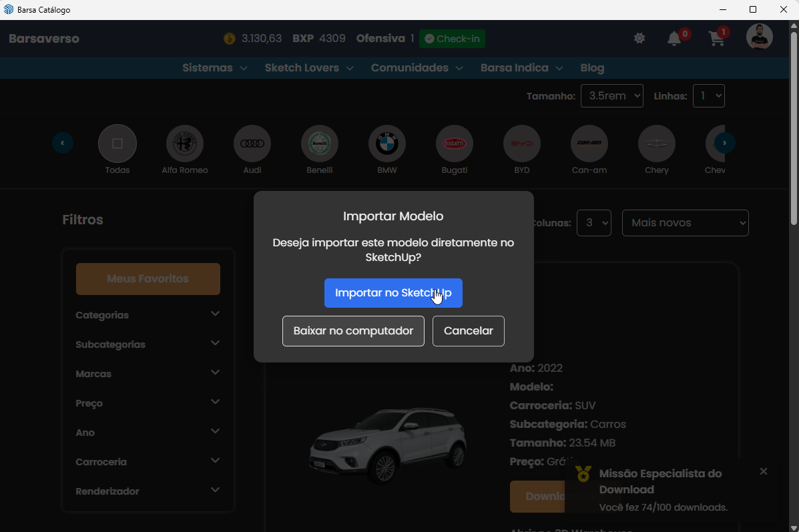Image resolution: width=799 pixels, height=532 pixels.
Task: Open the shopping cart icon
Action: [x=717, y=39]
